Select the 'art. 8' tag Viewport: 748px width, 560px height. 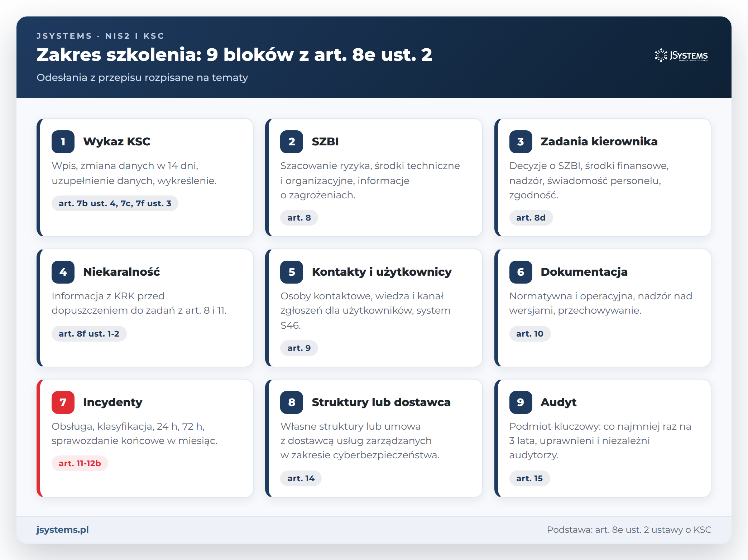(299, 218)
